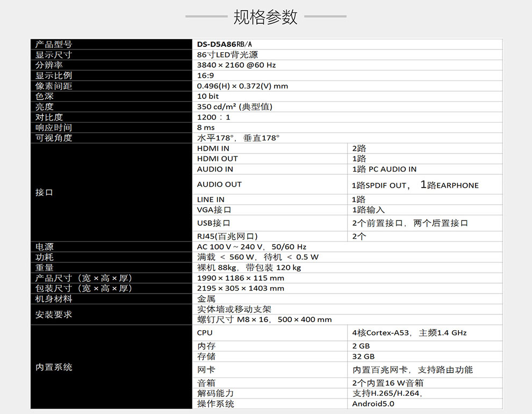
Task: Click the HDMI OUT row name
Action: (x=217, y=159)
